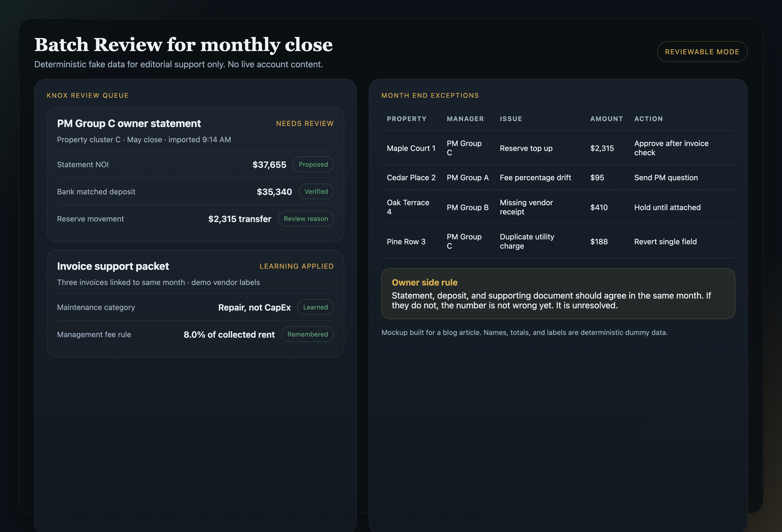Screen dimensions: 782x532
Task: Click the $95 amount cell
Action: [x=597, y=178]
